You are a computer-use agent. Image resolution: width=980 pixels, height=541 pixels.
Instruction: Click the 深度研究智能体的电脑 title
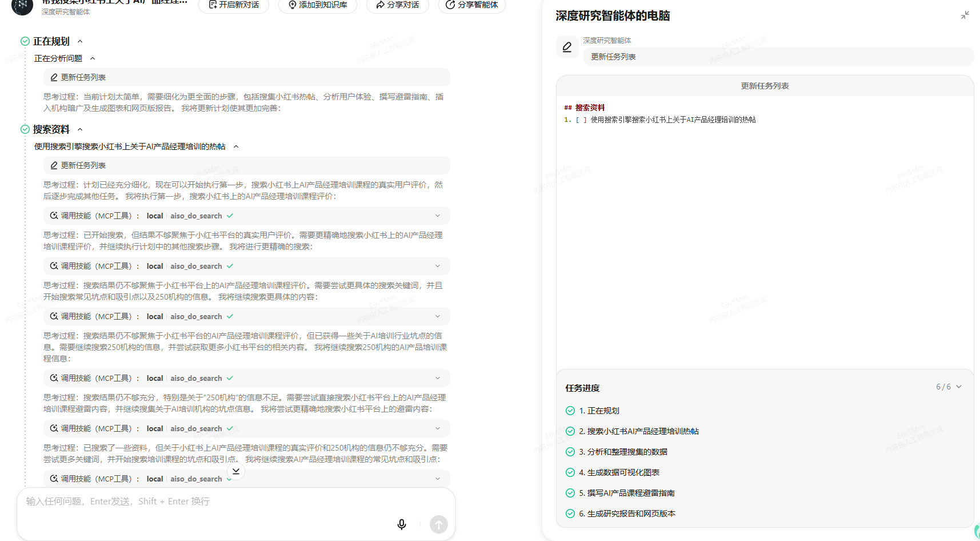pyautogui.click(x=613, y=15)
